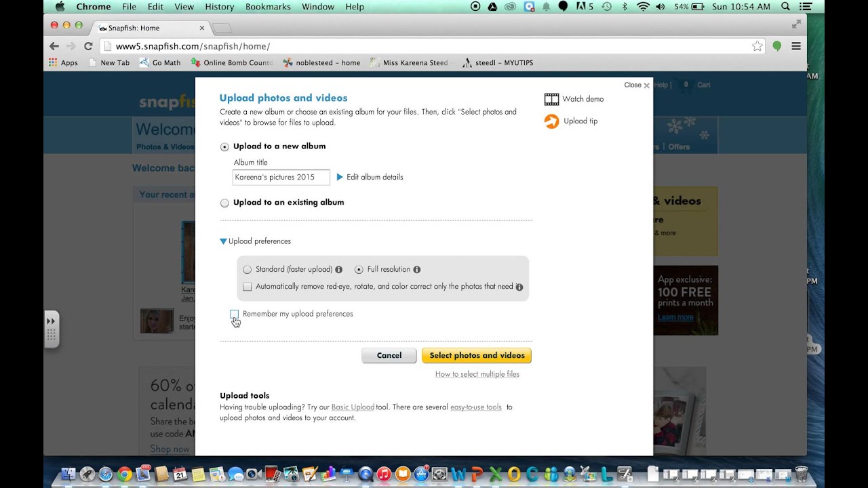Click the info icon beside Full resolution
The image size is (868, 488).
click(x=416, y=269)
